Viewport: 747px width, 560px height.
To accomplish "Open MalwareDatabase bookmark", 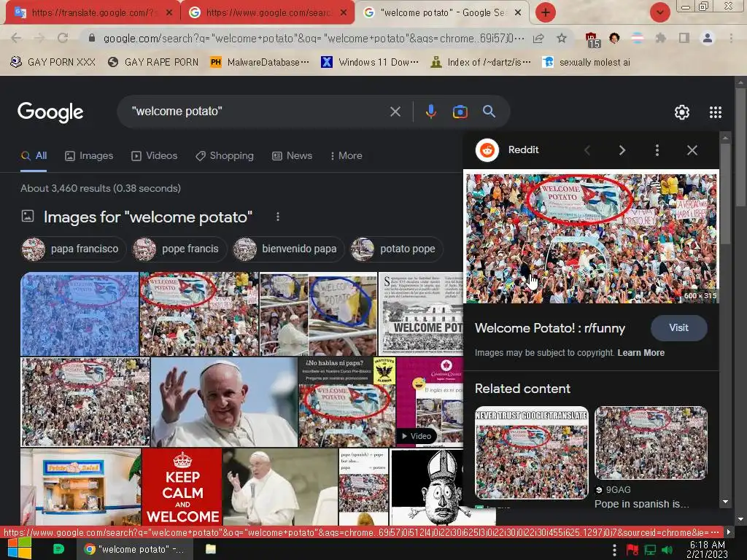I will tap(260, 63).
